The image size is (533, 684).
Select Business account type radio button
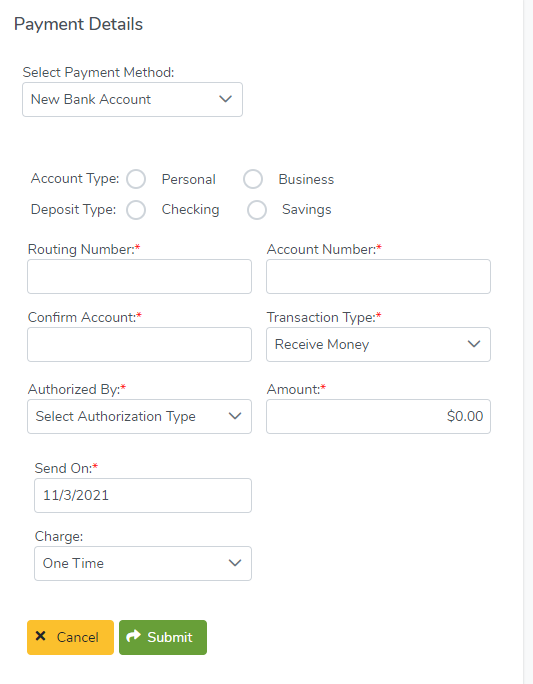[x=253, y=179]
